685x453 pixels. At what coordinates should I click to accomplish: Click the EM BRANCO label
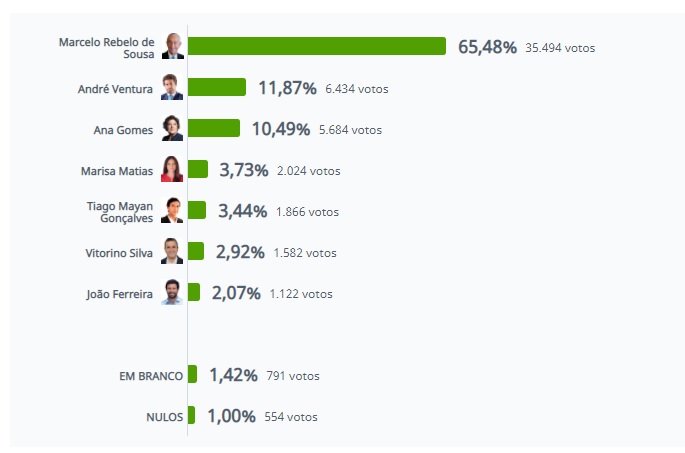point(150,376)
